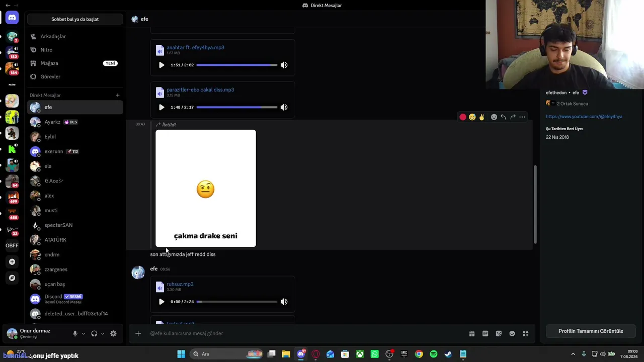Open the message more options menu
The width and height of the screenshot is (644, 362).
point(522,117)
